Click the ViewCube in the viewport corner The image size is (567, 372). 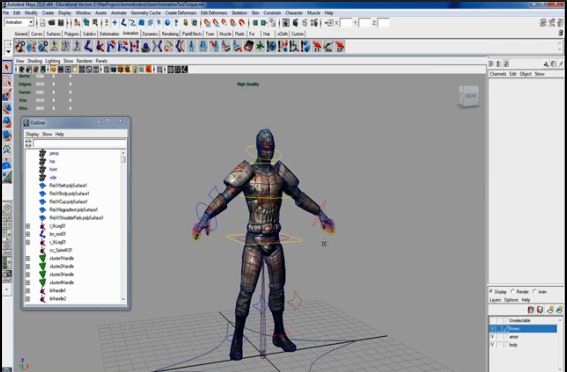(469, 96)
